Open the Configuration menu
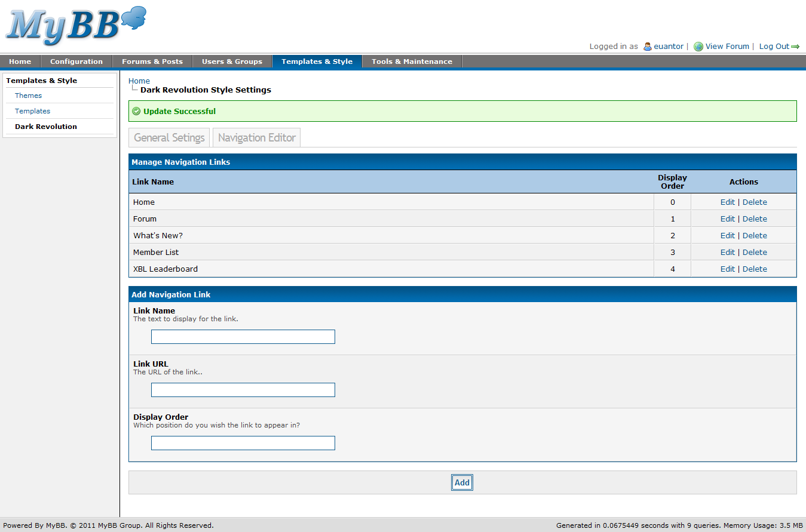 pos(76,61)
